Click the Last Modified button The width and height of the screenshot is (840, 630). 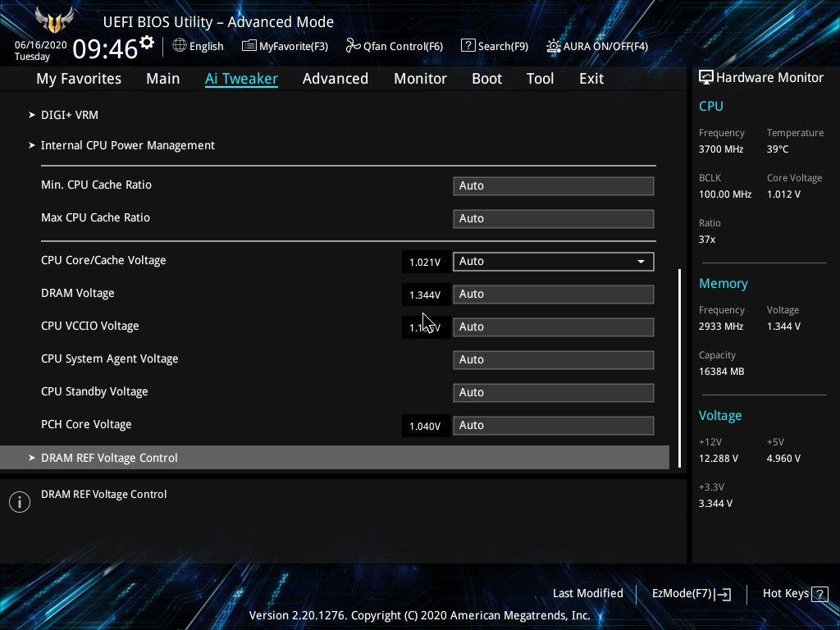(588, 593)
